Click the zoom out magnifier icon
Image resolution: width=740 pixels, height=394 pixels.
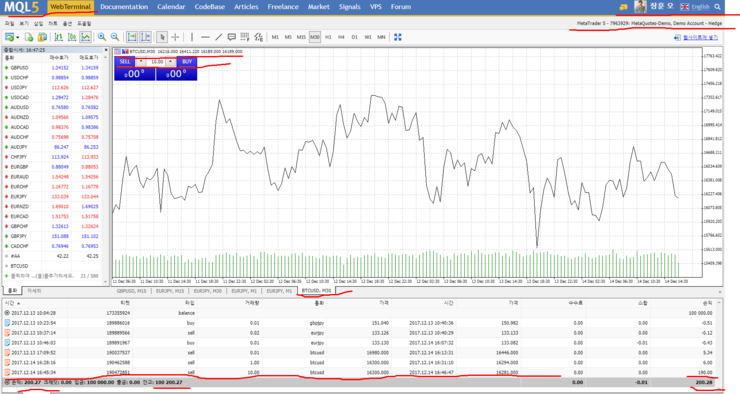click(115, 37)
